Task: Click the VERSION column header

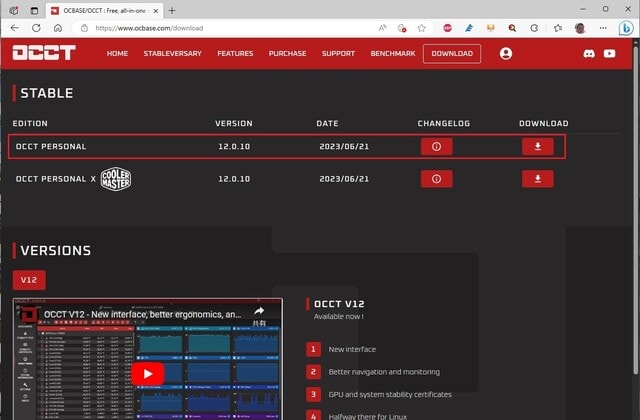Action: (233, 123)
